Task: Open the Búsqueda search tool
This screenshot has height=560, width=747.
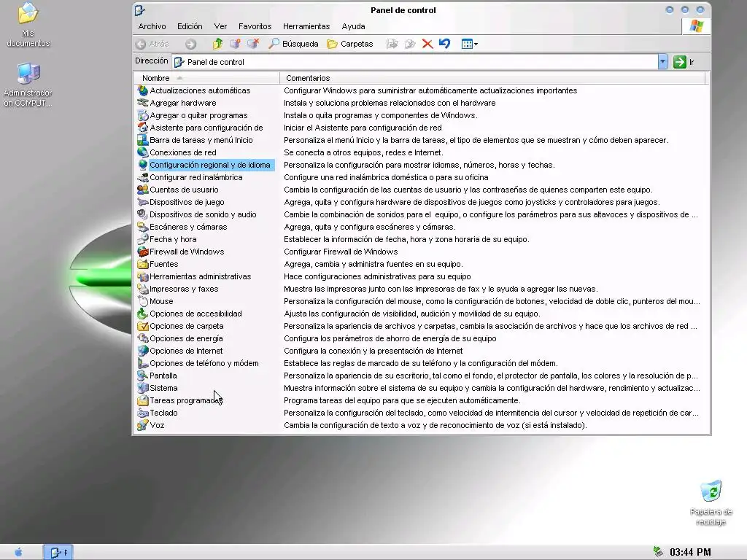Action: (x=293, y=44)
